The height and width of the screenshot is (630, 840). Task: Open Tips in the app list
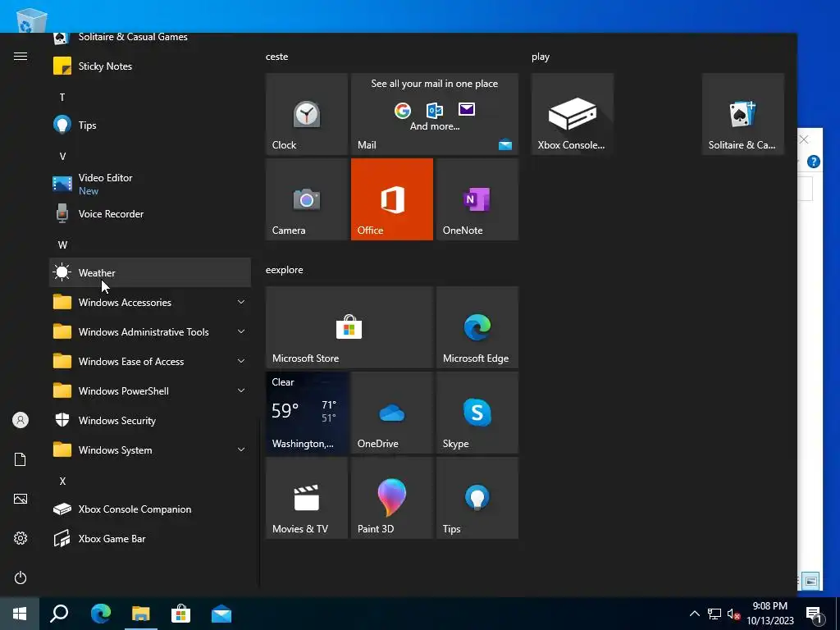150,126
